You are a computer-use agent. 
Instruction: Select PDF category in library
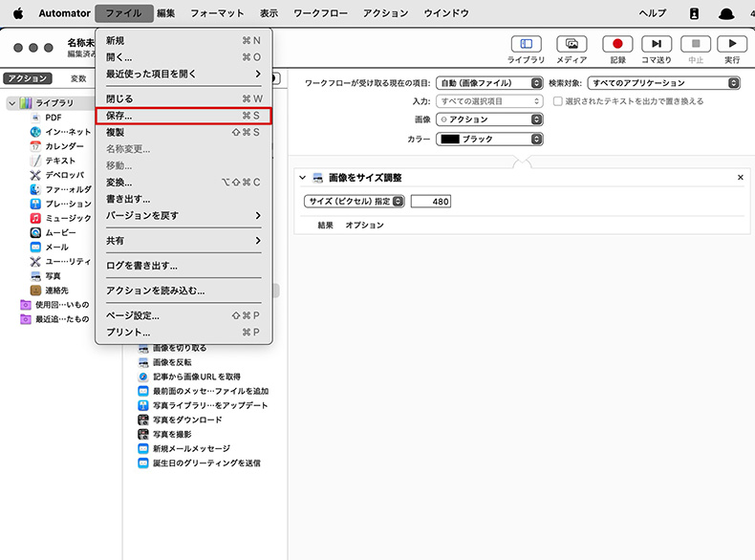pos(53,118)
